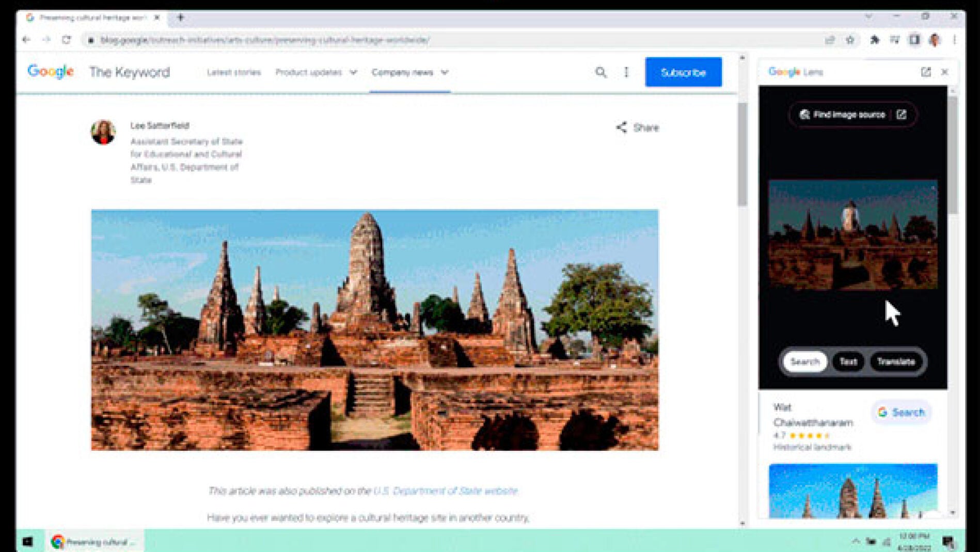Viewport: 980px width, 552px height.
Task: Switch Lens to Translate mode
Action: (x=896, y=361)
